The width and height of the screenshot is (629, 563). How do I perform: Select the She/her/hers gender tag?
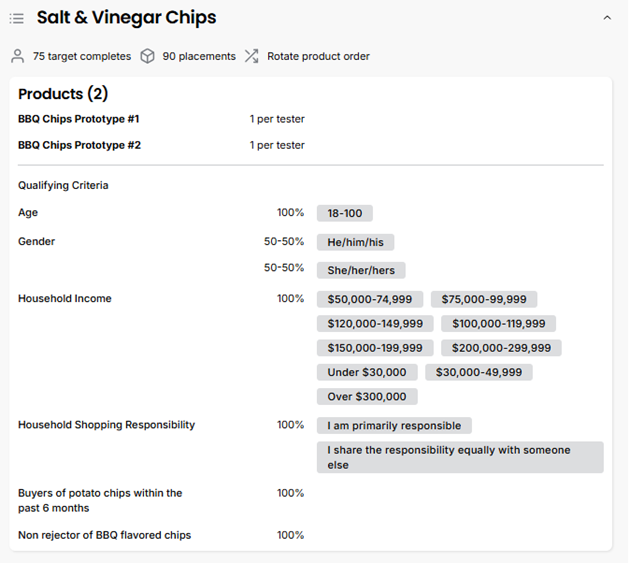click(x=361, y=270)
